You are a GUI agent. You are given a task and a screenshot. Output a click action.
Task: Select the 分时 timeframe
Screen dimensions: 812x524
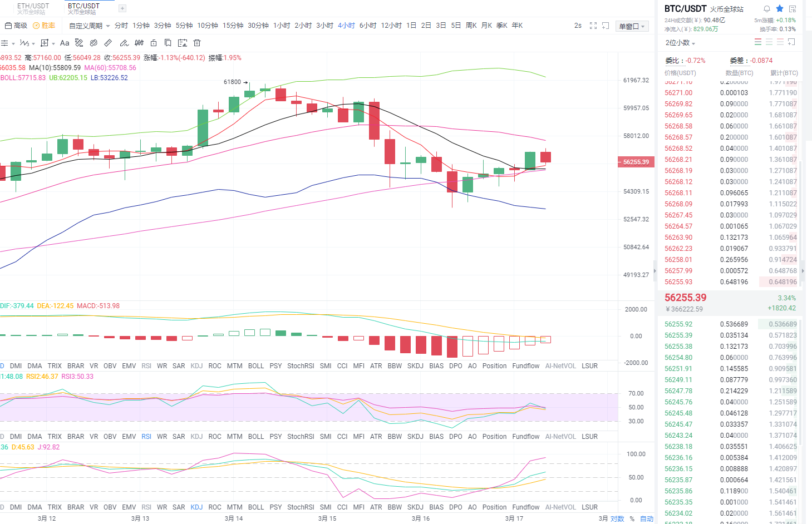(x=121, y=26)
